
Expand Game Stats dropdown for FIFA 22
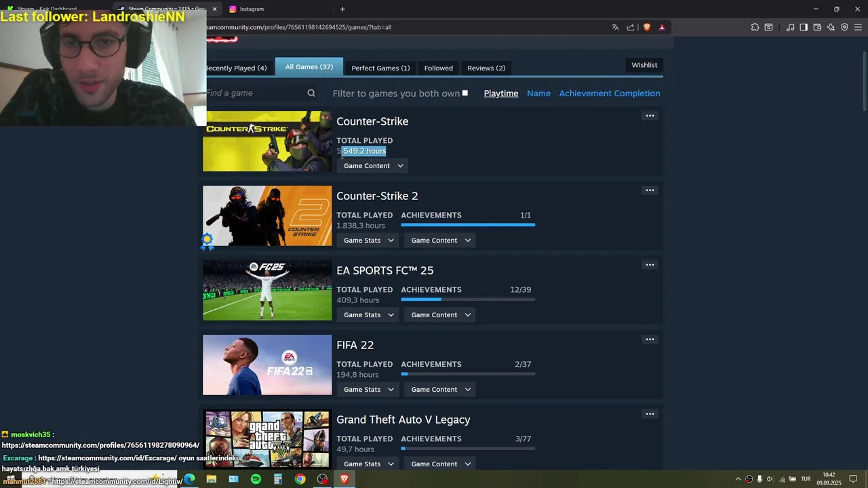point(368,389)
